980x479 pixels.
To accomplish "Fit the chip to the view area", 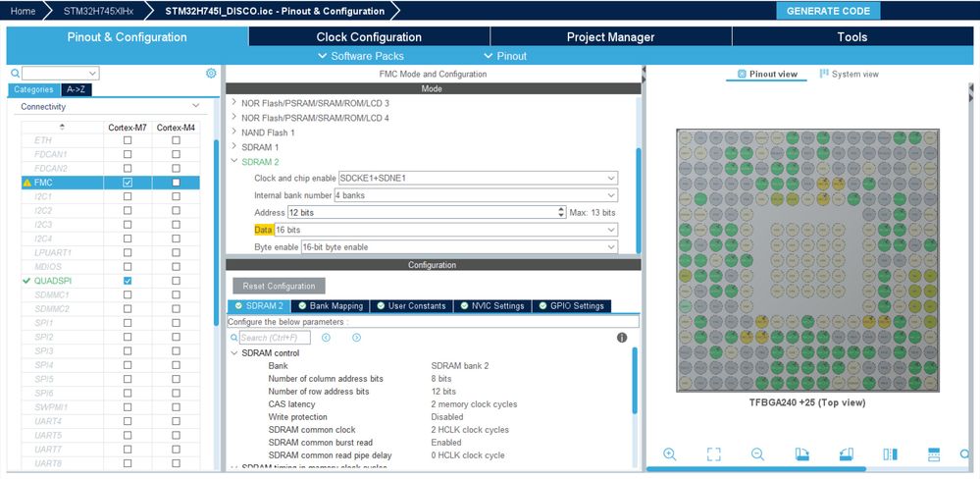I will 714,454.
